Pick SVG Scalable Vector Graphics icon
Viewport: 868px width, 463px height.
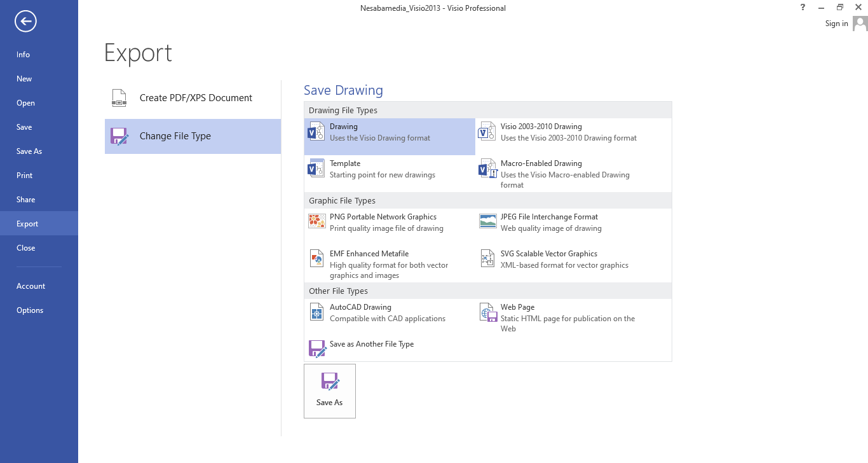[x=487, y=258]
